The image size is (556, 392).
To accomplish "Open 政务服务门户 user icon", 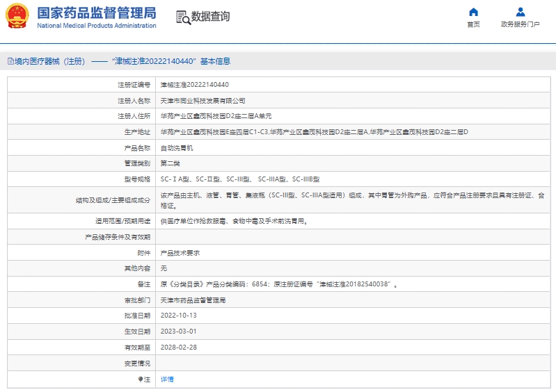I will [521, 12].
